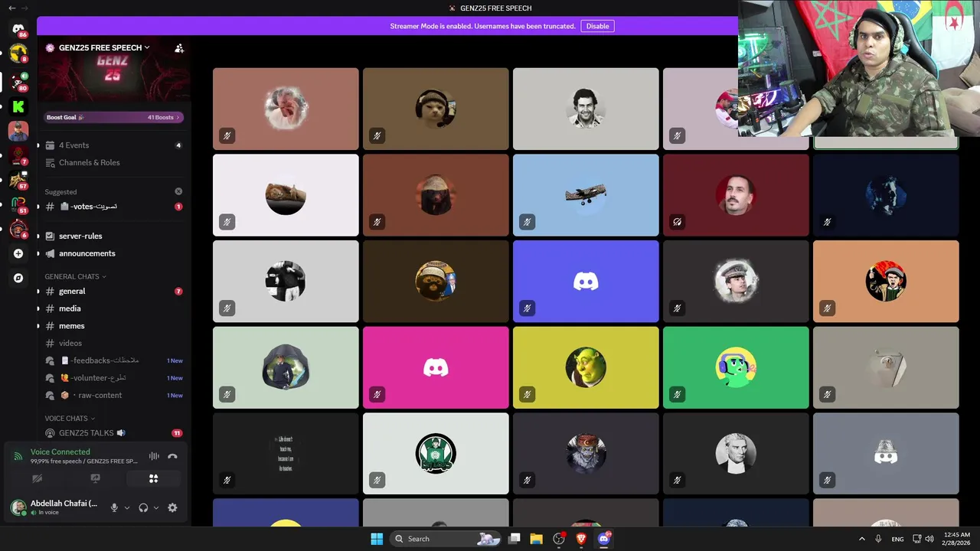Turn on camera in voice panel
Image resolution: width=980 pixels, height=551 pixels.
click(37, 478)
